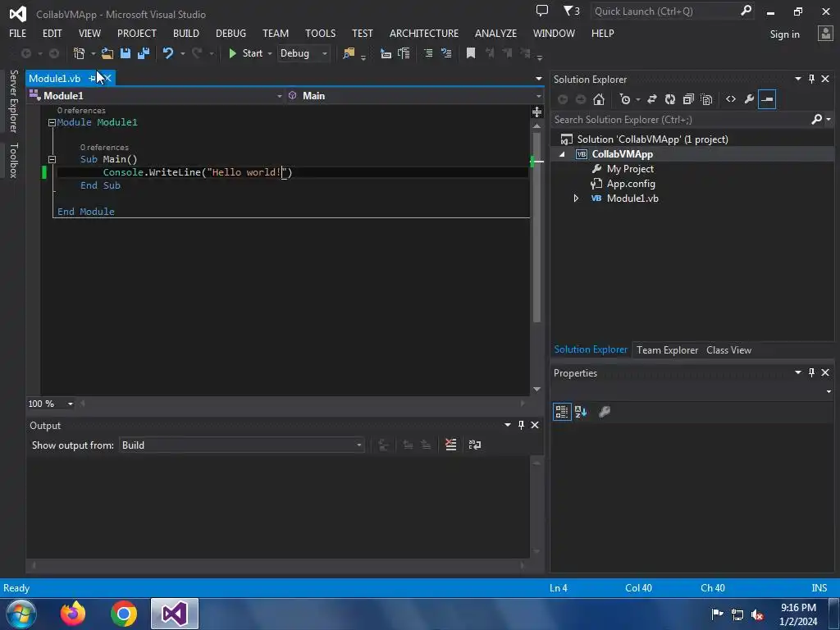Uncomment the selected lines icon

click(x=445, y=53)
